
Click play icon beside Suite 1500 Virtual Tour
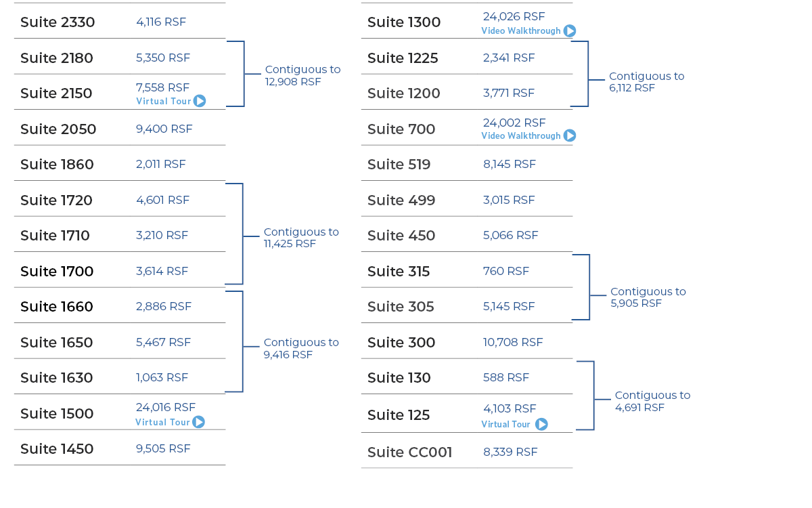[x=198, y=422]
